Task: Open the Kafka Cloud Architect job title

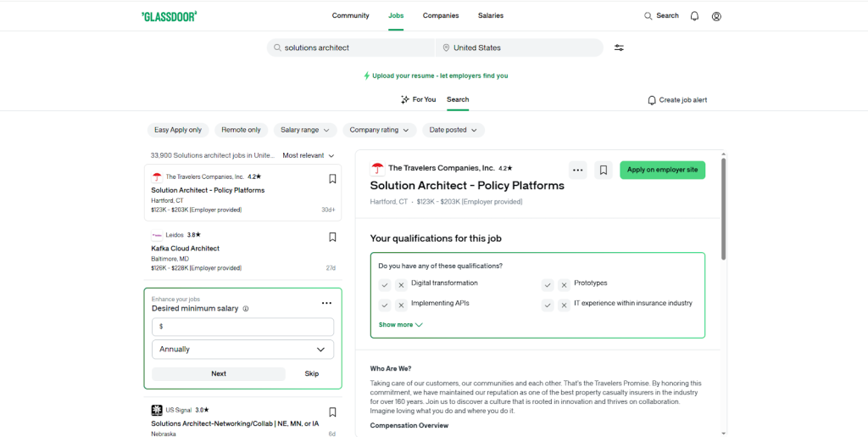Action: pyautogui.click(x=186, y=249)
